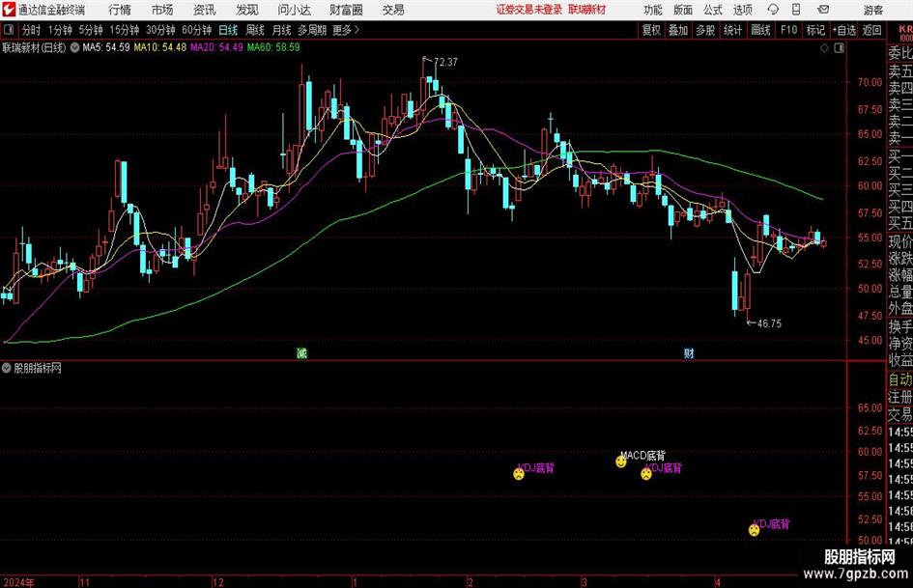Click the 叠加 overlay button
The width and height of the screenshot is (913, 588).
pyautogui.click(x=678, y=30)
